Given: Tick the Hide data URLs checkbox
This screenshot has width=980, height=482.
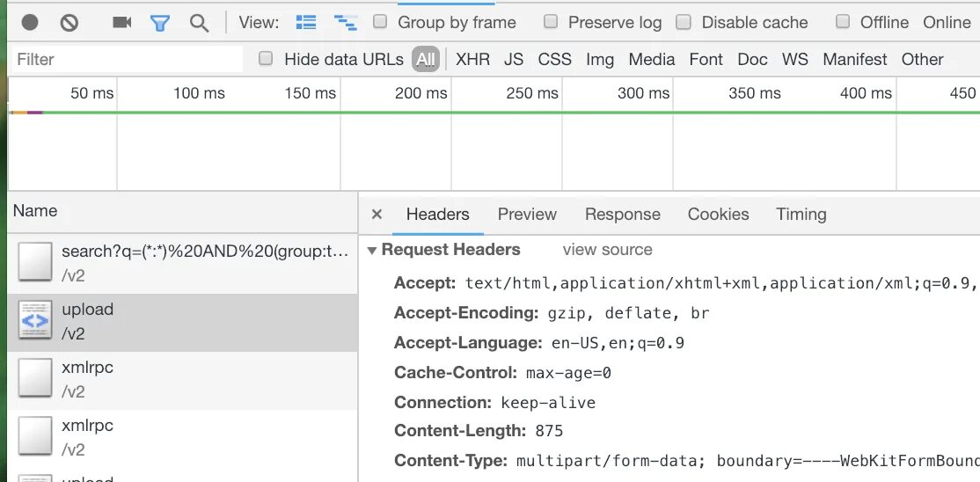Looking at the screenshot, I should (x=266, y=59).
